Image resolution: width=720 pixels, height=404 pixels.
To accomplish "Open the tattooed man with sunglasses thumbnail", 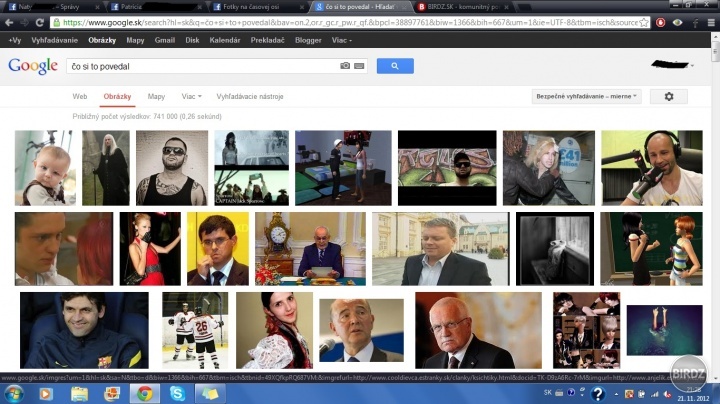I will (172, 168).
